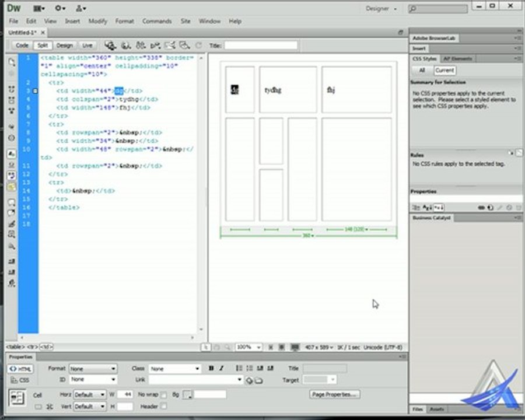Image resolution: width=525 pixels, height=420 pixels.
Task: Click the Collapse Full Tag icon in coding toolbar
Action: point(12,89)
